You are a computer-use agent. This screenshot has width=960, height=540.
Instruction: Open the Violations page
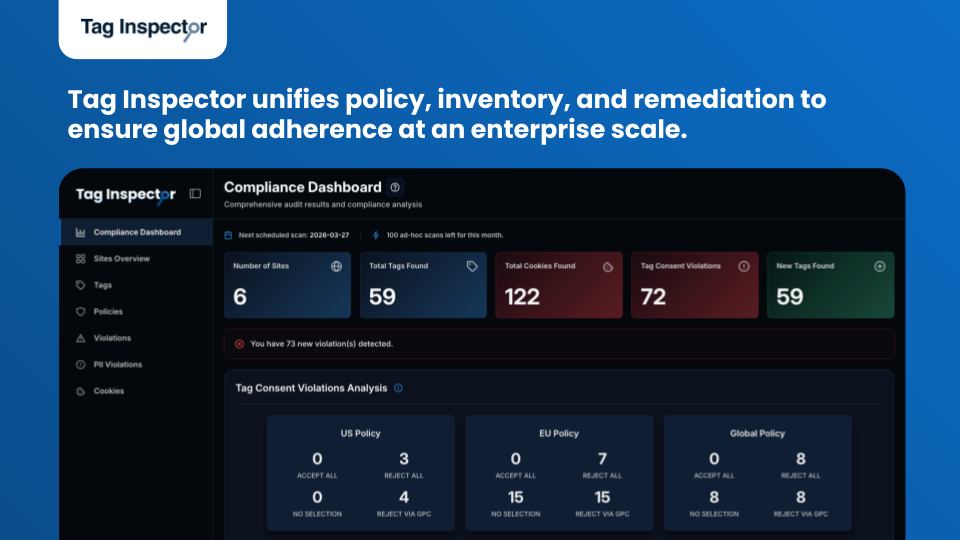click(x=136, y=338)
